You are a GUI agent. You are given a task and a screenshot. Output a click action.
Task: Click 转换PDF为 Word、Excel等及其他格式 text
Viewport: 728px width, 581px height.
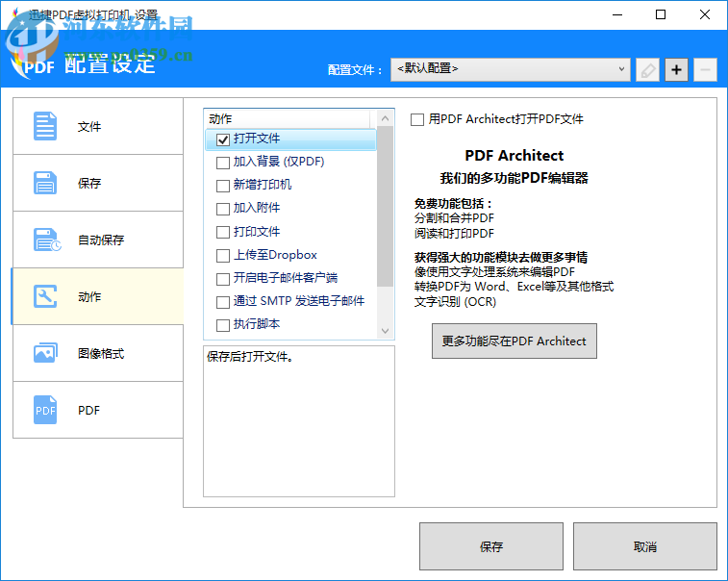[x=514, y=287]
